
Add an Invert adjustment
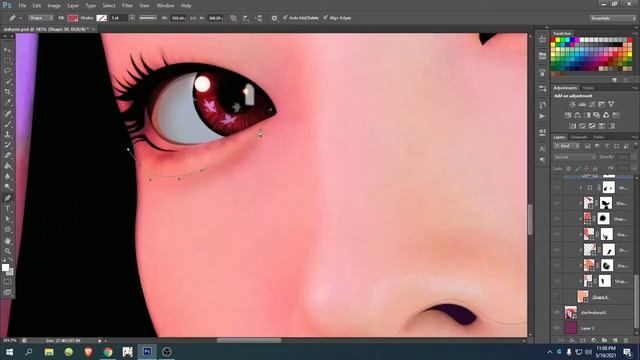(572, 126)
